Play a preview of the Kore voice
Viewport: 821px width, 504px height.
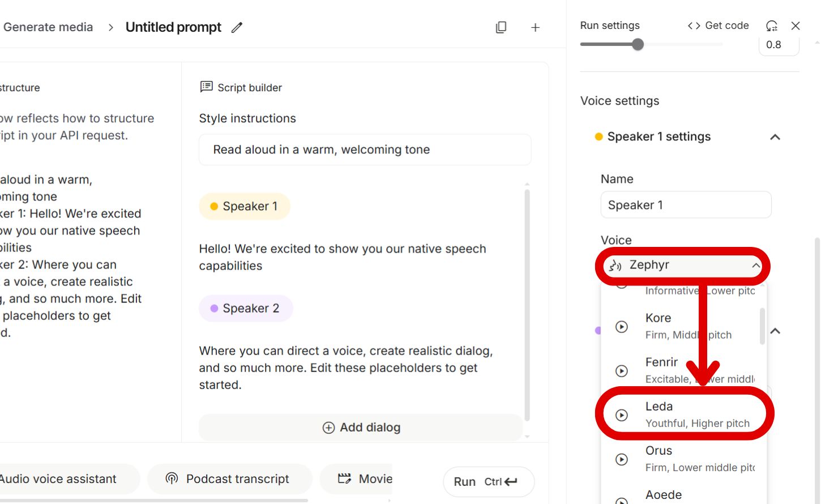point(621,327)
